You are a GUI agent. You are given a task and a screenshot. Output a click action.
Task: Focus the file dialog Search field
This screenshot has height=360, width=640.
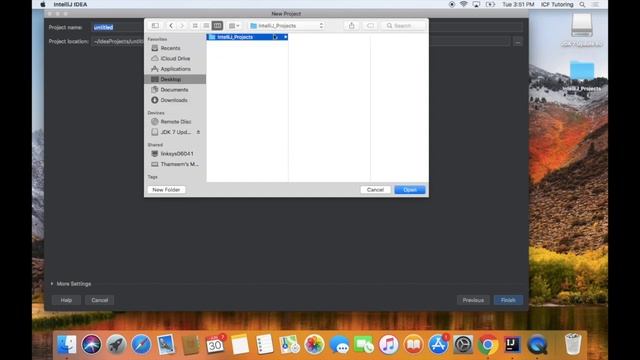(404, 26)
